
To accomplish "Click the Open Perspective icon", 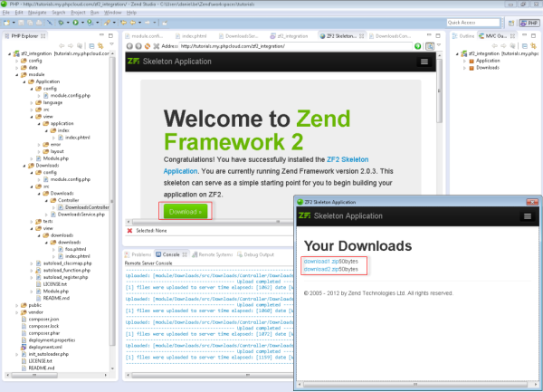I will [x=510, y=22].
